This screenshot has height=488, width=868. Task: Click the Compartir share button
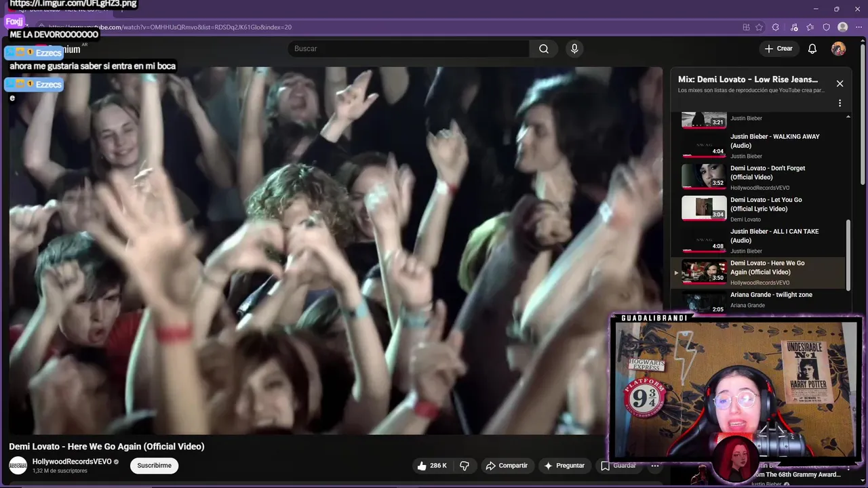pyautogui.click(x=506, y=466)
